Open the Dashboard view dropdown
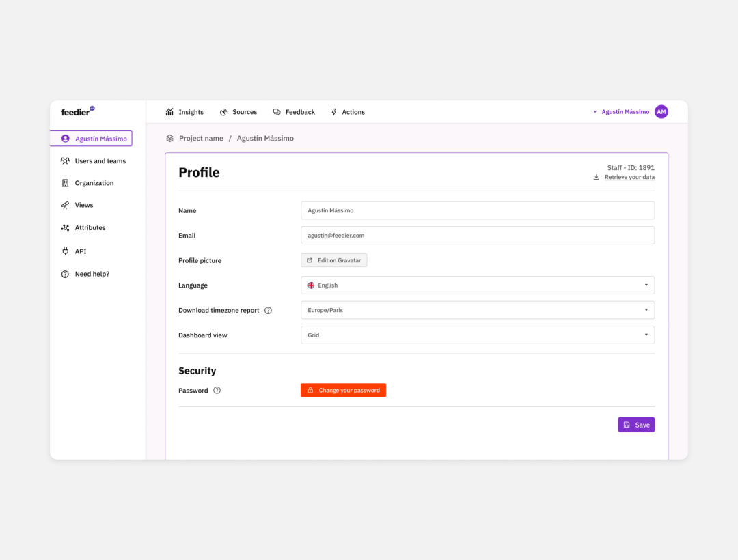The image size is (738, 560). click(477, 335)
